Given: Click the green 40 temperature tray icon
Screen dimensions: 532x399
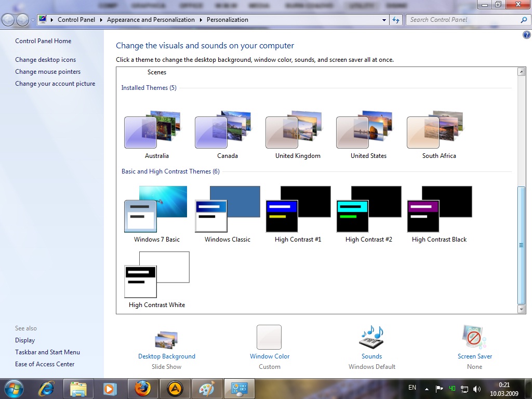Looking at the screenshot, I should point(453,389).
